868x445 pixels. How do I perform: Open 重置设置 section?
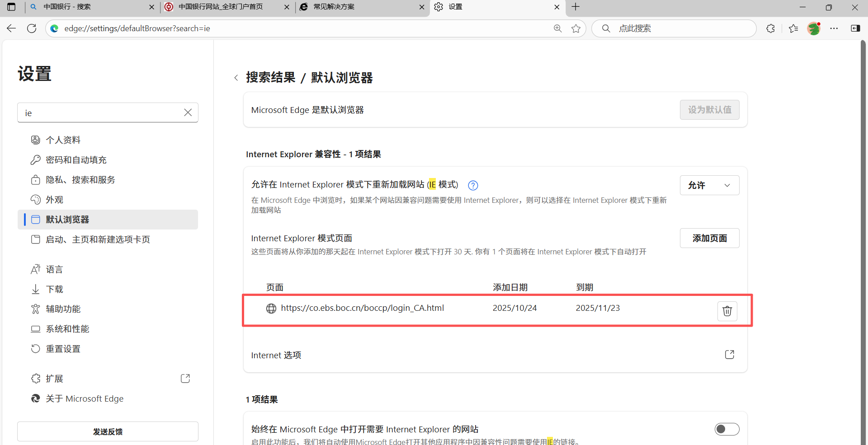(x=108, y=349)
